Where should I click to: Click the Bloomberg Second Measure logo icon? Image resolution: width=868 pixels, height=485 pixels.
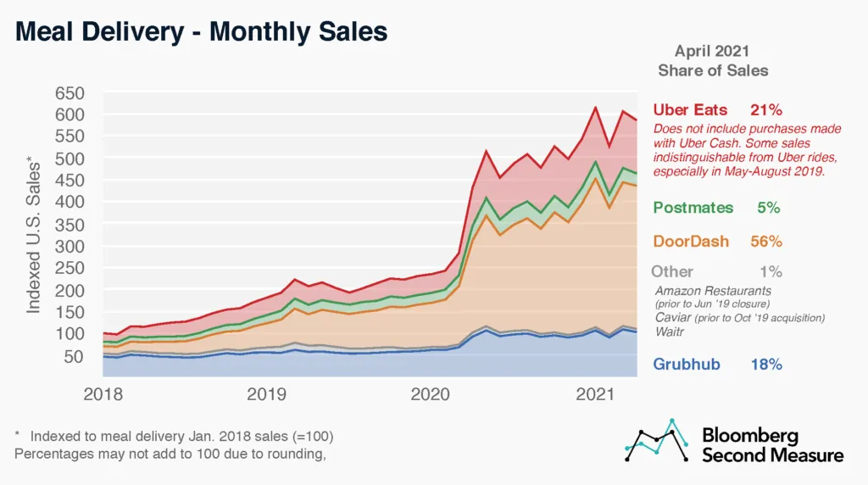(x=657, y=440)
